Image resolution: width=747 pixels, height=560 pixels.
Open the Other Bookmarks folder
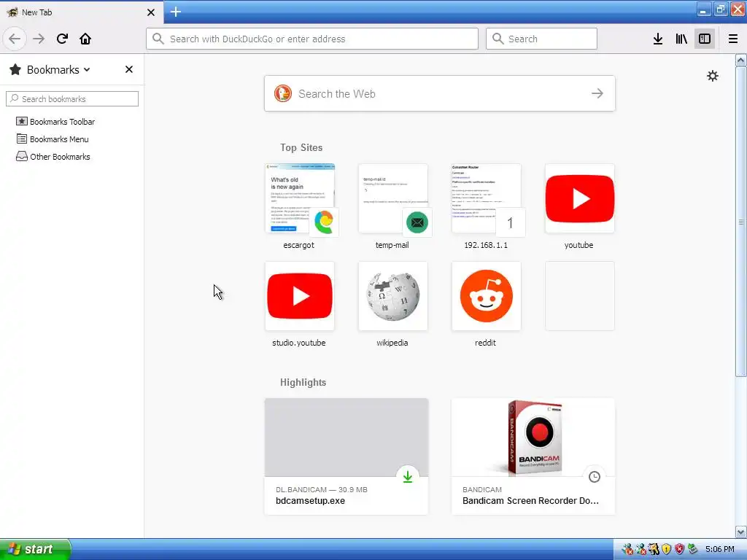(x=53, y=157)
